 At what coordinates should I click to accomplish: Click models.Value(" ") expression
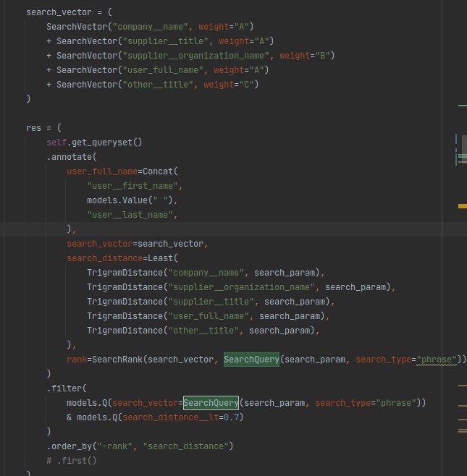pos(130,200)
